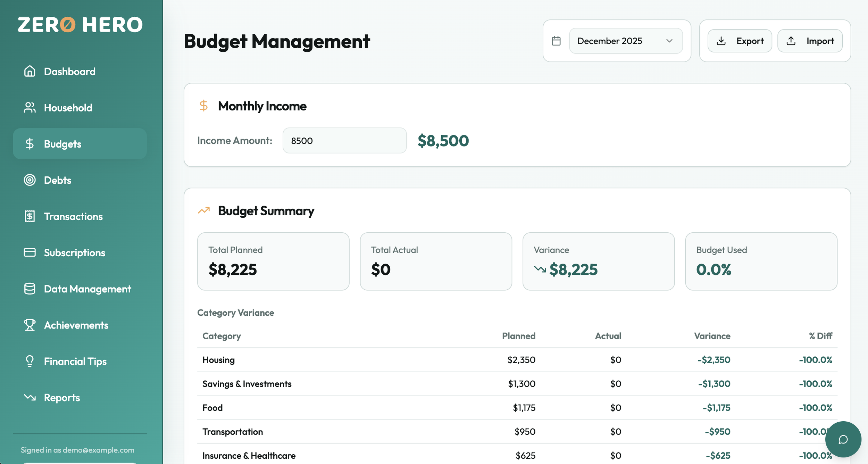Click the Transactions receipt icon
The image size is (868, 464).
click(30, 216)
